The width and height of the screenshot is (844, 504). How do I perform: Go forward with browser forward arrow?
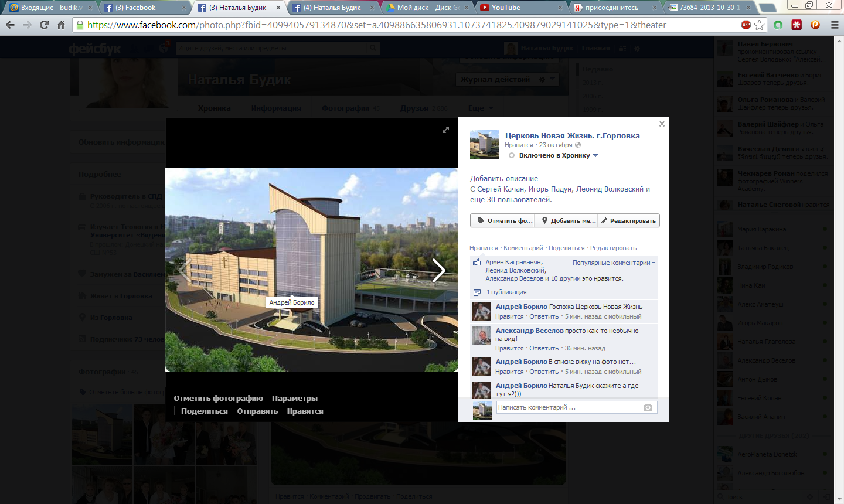[x=27, y=25]
